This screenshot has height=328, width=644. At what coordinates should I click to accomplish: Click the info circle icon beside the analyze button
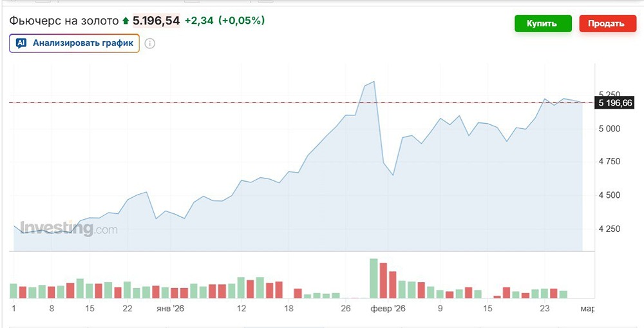pos(150,44)
